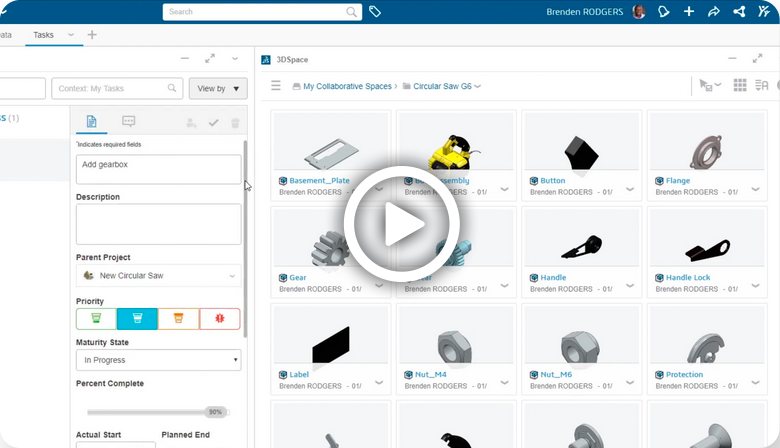Switch 3DSpace to grid tile view

740,86
